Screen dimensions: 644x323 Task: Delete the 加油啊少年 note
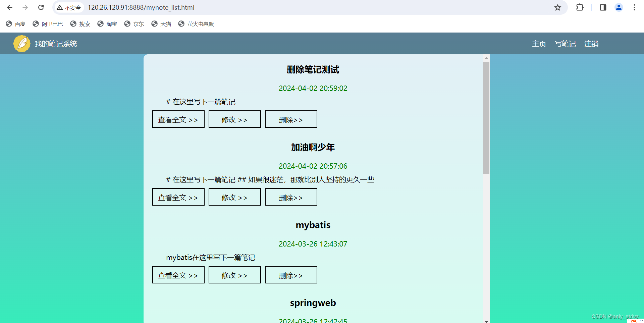(x=291, y=197)
